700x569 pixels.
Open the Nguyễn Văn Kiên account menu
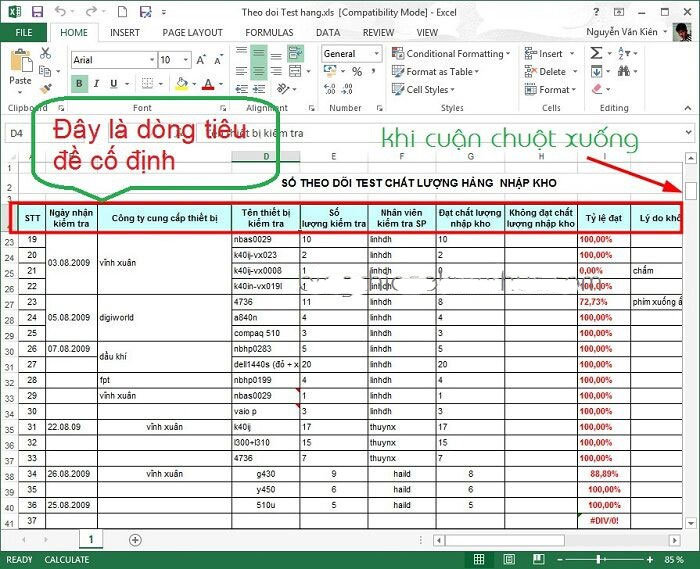(x=627, y=32)
